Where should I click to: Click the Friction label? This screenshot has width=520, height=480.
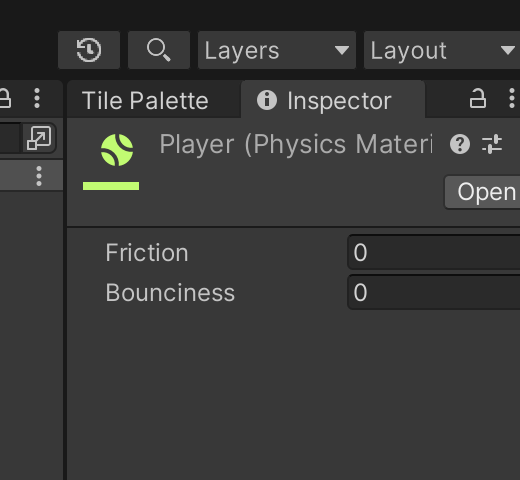click(x=147, y=253)
